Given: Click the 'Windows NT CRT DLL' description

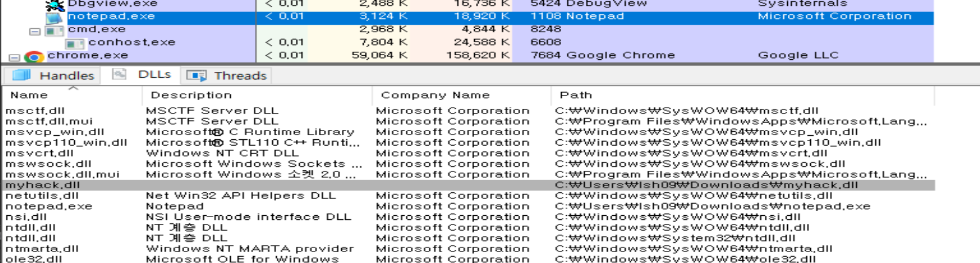Looking at the screenshot, I should point(222,153).
